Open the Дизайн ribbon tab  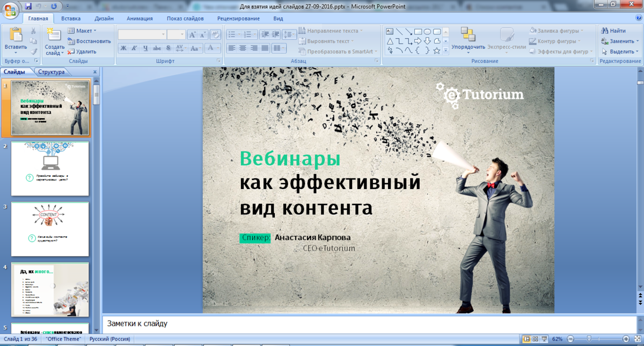pyautogui.click(x=104, y=18)
